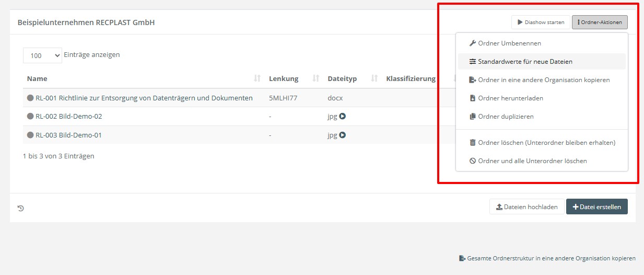Viewport: 644px width, 275px height.
Task: Choose Ordner herunterladen menu entry
Action: (510, 98)
